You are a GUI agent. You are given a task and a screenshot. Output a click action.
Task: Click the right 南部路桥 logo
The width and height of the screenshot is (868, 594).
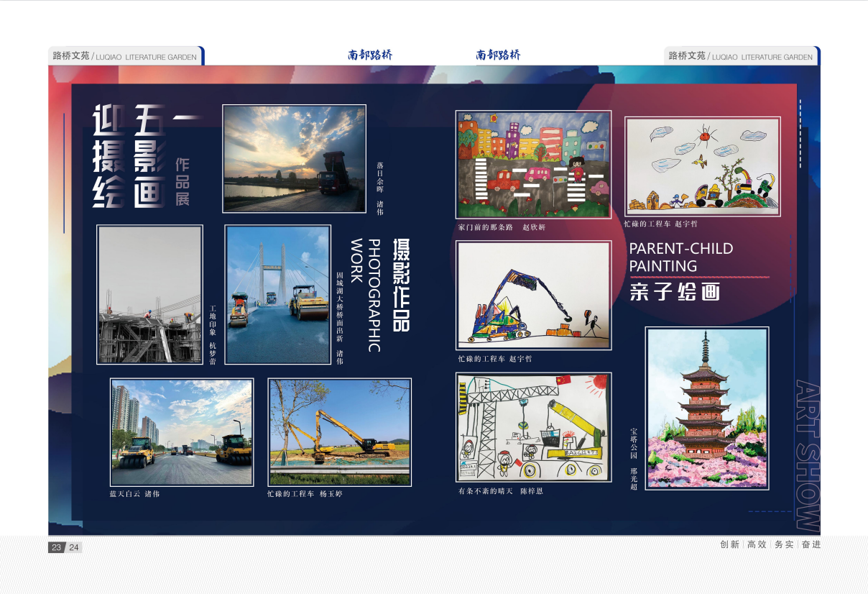point(498,55)
